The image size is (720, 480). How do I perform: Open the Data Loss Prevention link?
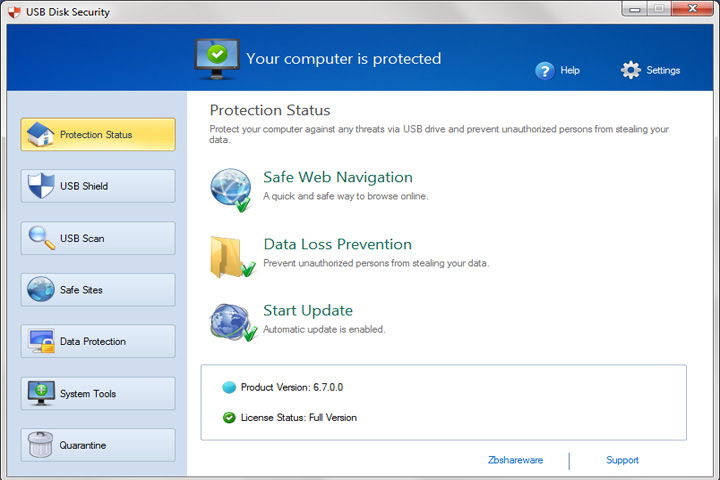(338, 244)
